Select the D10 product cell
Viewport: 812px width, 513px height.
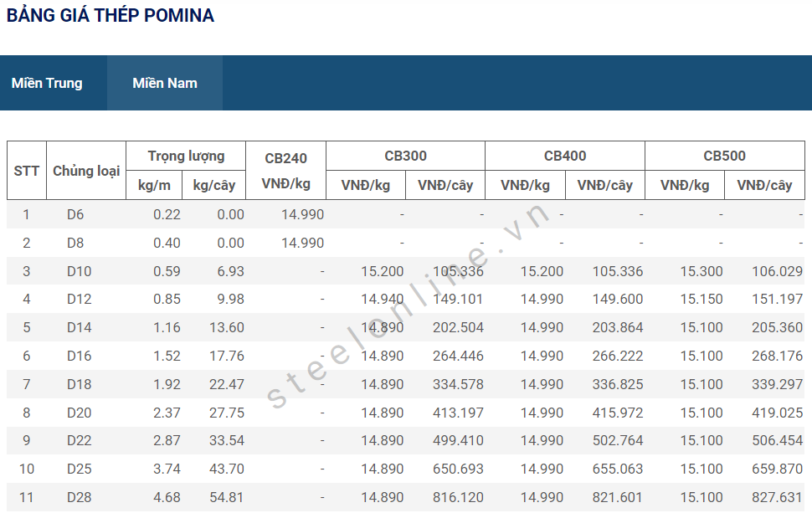(x=79, y=271)
